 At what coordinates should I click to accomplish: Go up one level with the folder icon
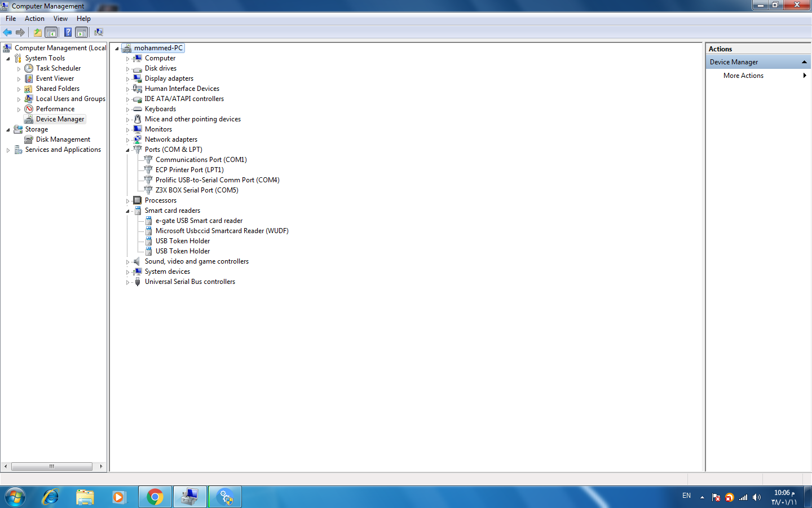(x=37, y=32)
